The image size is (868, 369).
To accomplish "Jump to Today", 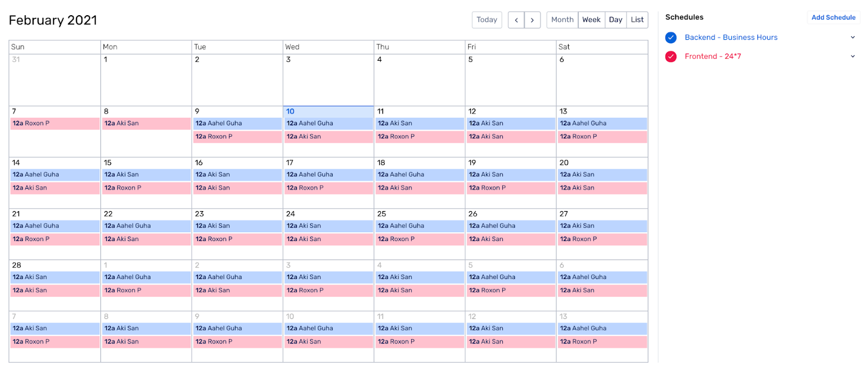I will click(x=487, y=20).
